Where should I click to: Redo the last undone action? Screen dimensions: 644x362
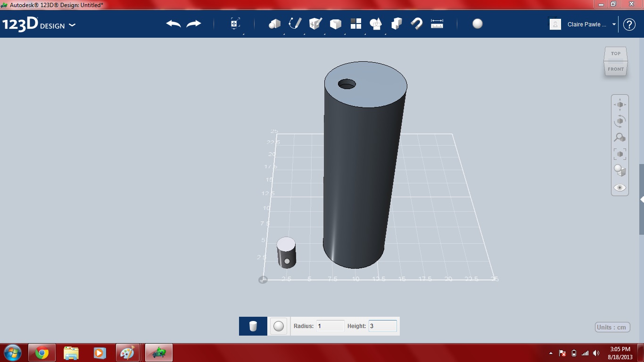(x=194, y=24)
